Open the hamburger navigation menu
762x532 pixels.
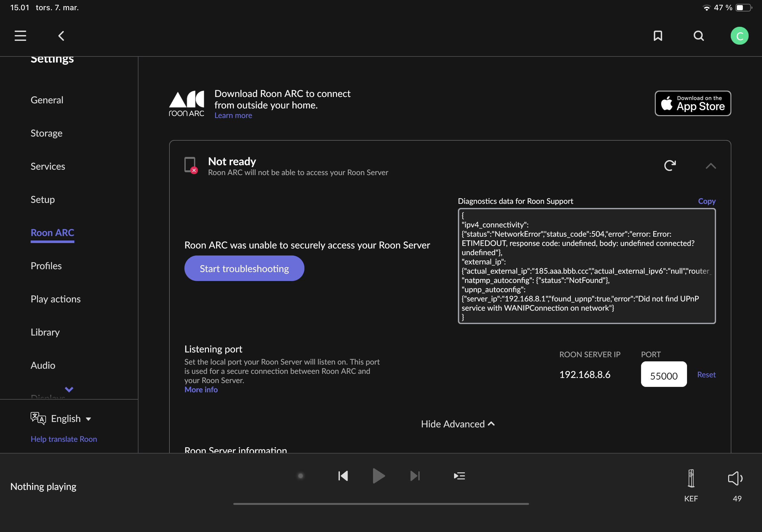20,36
